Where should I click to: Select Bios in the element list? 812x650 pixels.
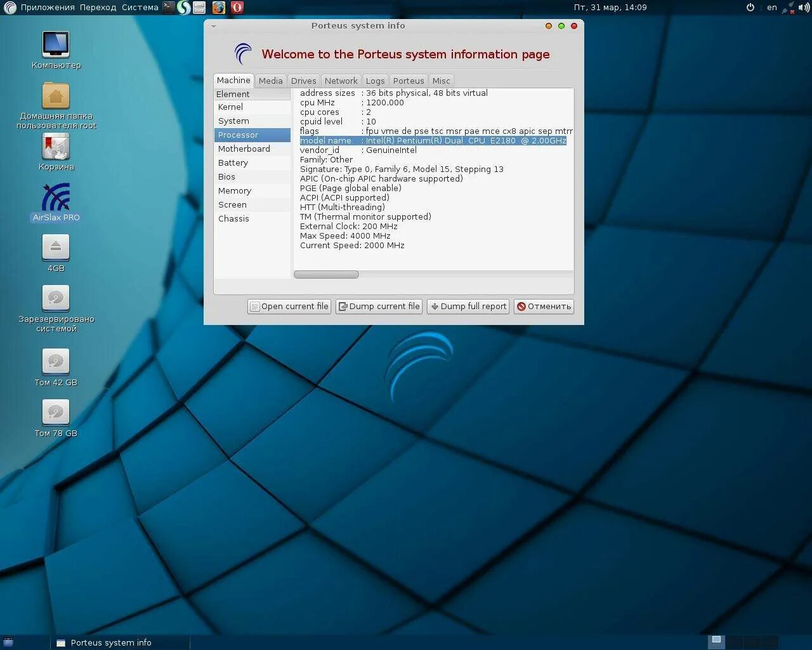pos(252,176)
